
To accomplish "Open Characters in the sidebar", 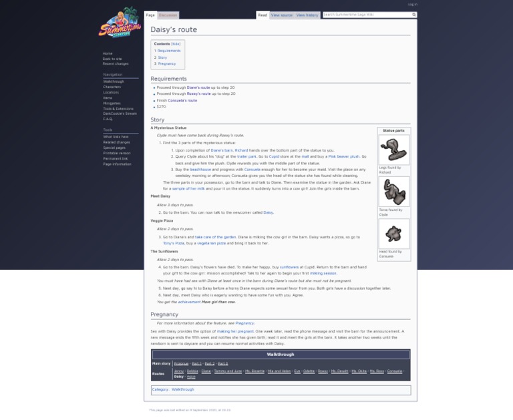I will (112, 87).
